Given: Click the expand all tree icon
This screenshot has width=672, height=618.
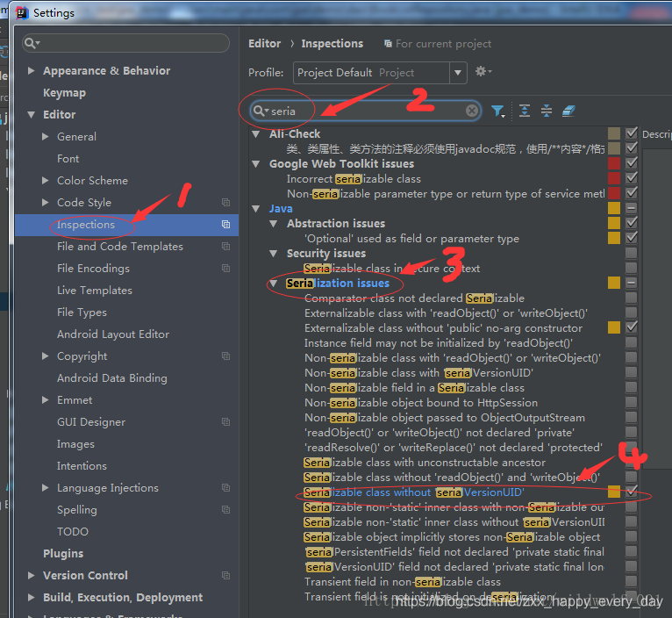Looking at the screenshot, I should (525, 111).
